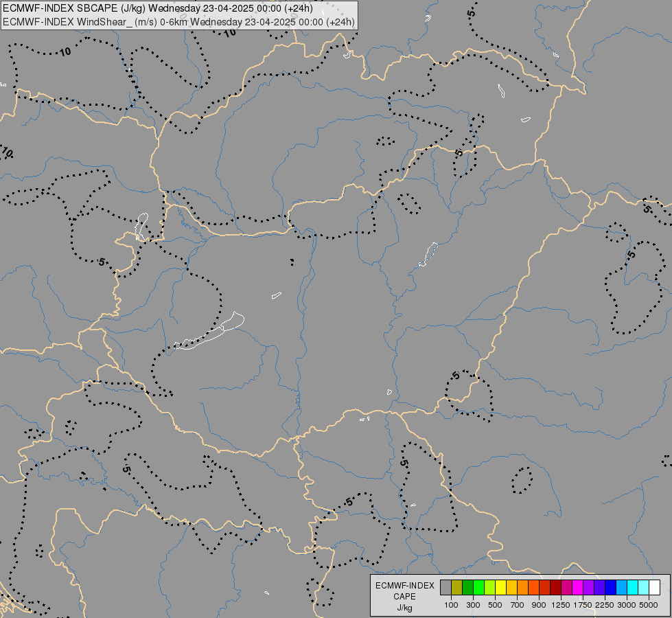This screenshot has height=618, width=672.
Task: Click the J/kg unit label in legend
Action: (404, 608)
